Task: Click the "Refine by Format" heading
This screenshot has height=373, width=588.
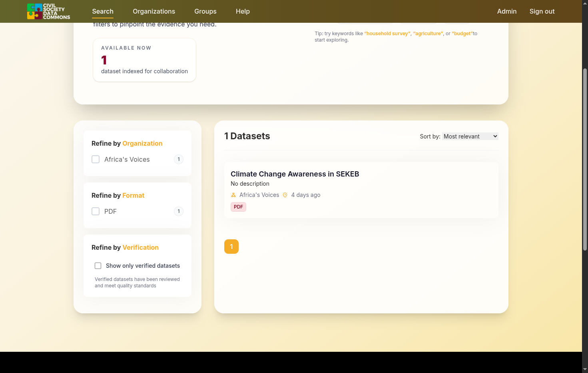Action: point(118,195)
